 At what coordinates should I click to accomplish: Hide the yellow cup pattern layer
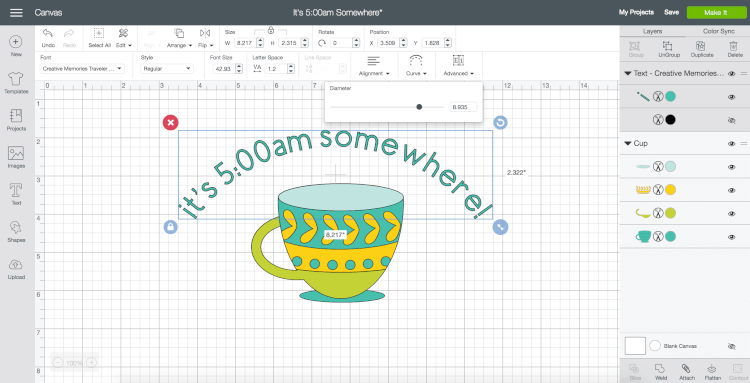pos(731,190)
